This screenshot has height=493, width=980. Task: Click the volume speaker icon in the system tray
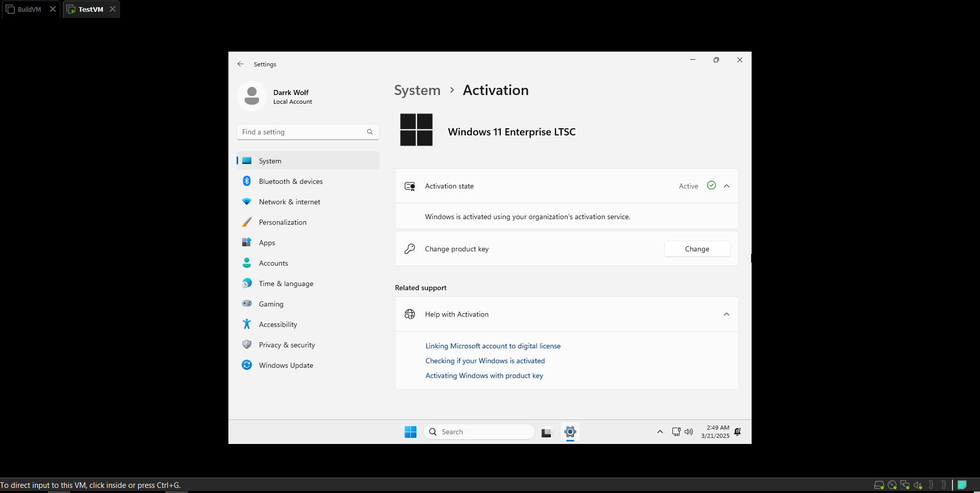point(689,432)
